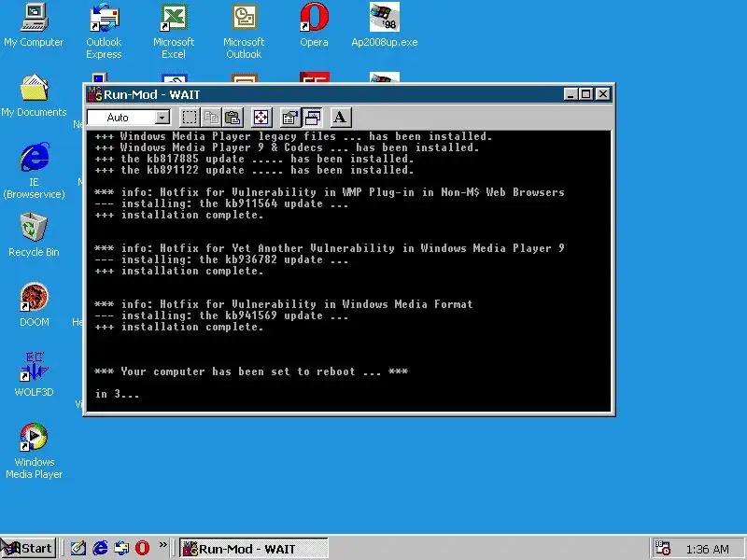This screenshot has width=747, height=560.
Task: Click the Paste toolbar icon
Action: point(233,118)
